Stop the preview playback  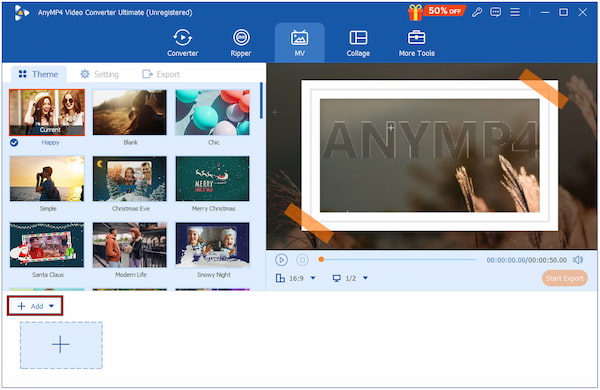pyautogui.click(x=302, y=260)
